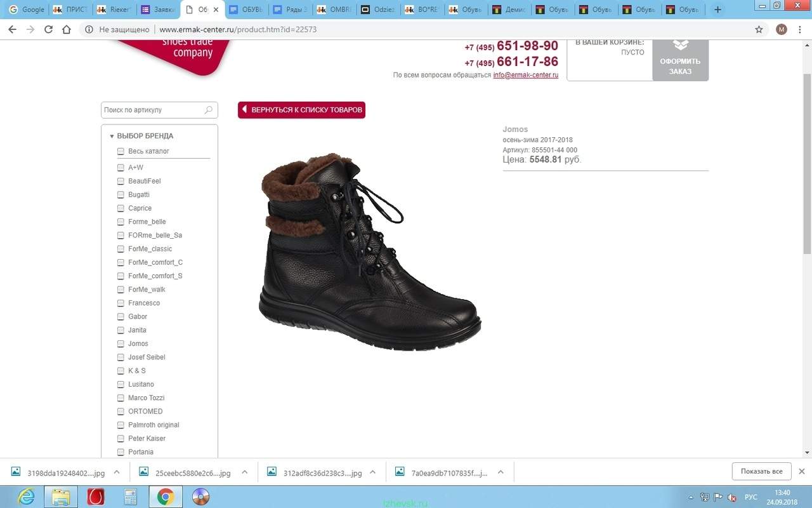
Task: Click 'Вернуться к списку товаров' button
Action: (301, 110)
